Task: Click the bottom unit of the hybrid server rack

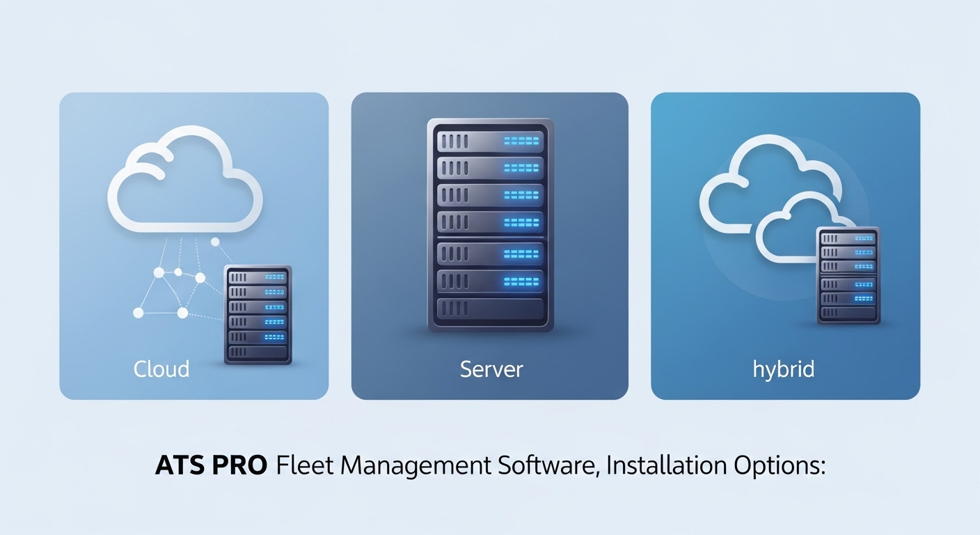Action: (x=847, y=313)
